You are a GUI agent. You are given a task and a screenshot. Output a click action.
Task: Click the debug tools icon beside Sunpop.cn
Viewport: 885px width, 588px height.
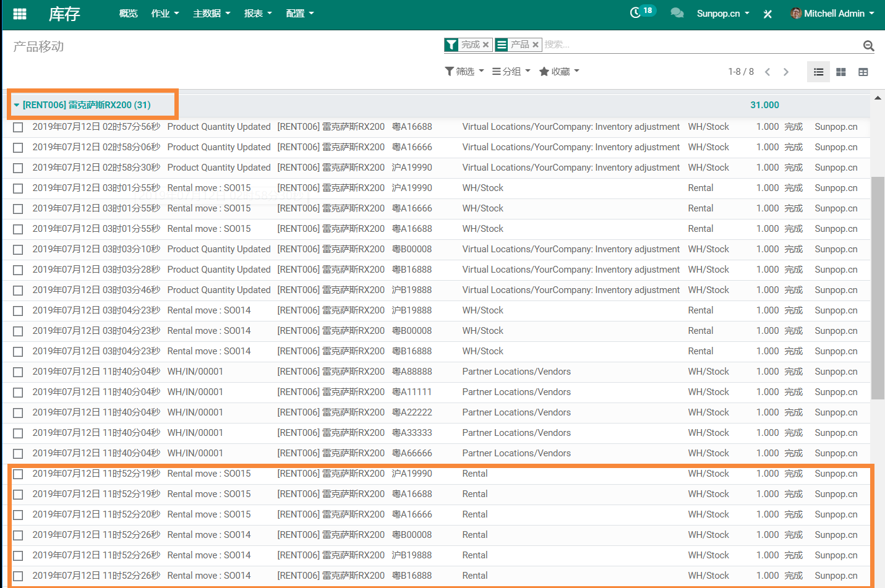(767, 14)
